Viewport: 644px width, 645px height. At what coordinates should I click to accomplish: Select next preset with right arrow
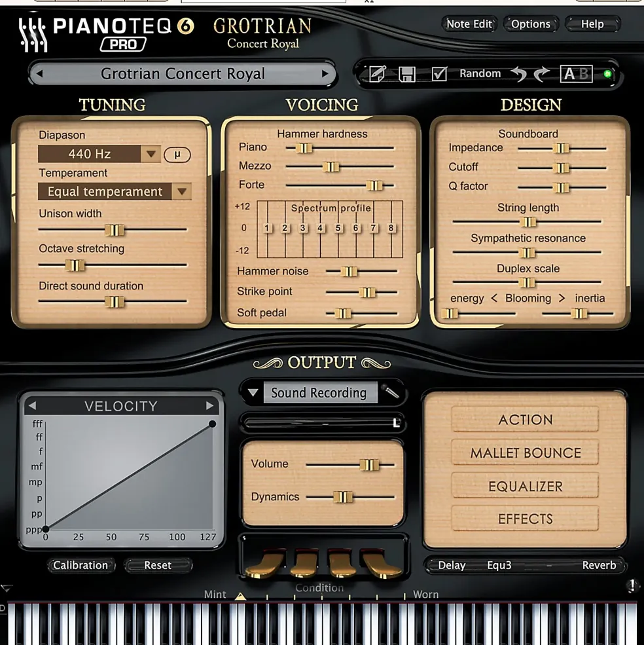(x=325, y=74)
